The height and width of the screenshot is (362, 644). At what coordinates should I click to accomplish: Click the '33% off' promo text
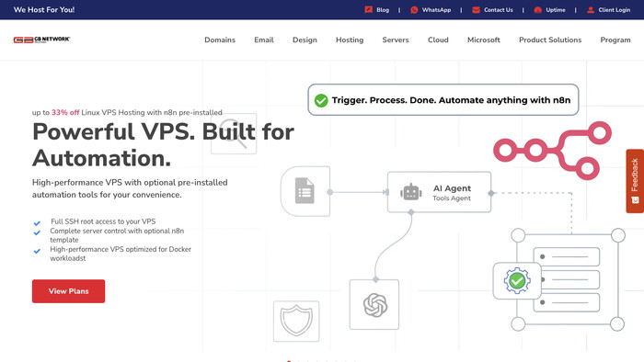pyautogui.click(x=65, y=112)
